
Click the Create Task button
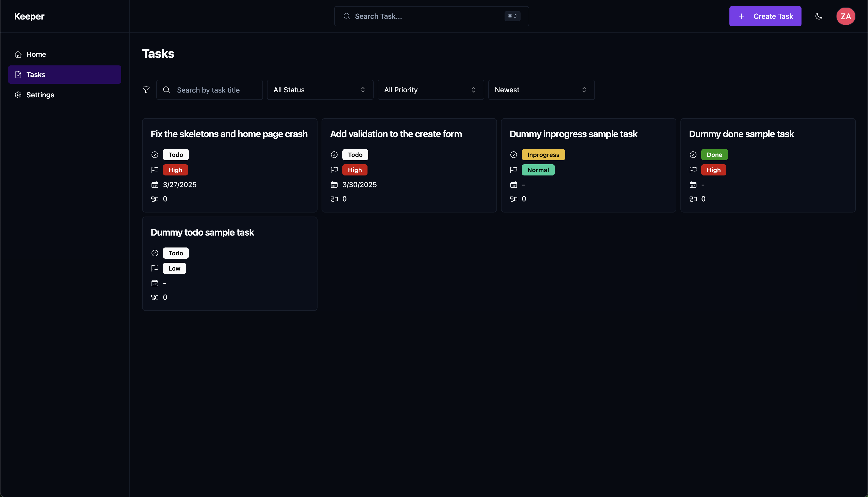click(x=765, y=16)
